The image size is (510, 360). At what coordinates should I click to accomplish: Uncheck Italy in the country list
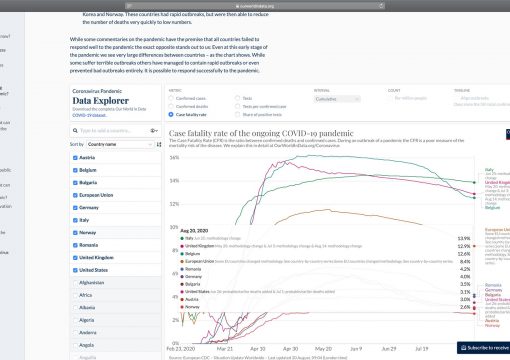pyautogui.click(x=75, y=220)
